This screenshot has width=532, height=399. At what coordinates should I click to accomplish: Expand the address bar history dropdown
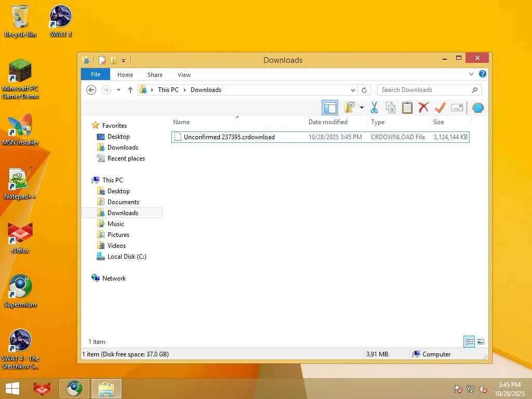point(353,90)
